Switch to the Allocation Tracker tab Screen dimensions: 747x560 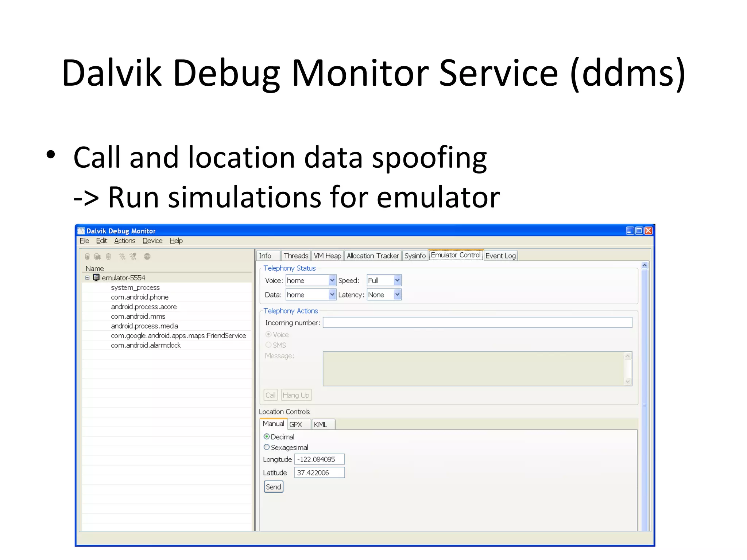[373, 256]
